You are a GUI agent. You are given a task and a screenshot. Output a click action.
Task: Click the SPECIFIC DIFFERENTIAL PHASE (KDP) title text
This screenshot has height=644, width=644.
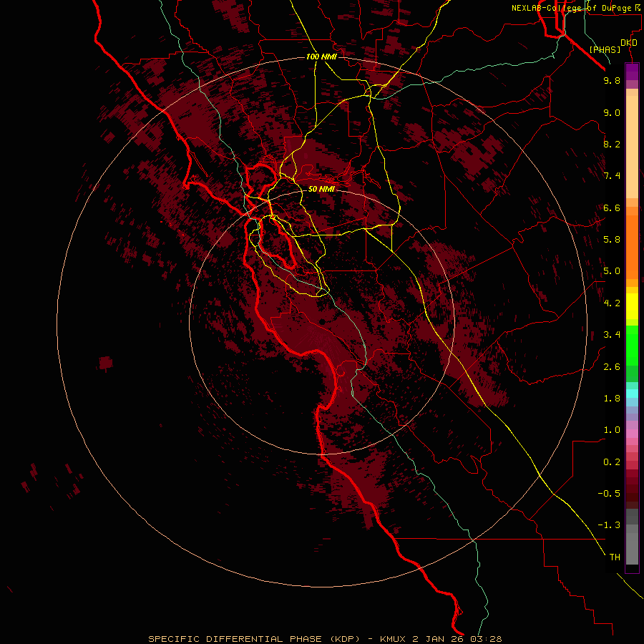[x=254, y=639]
